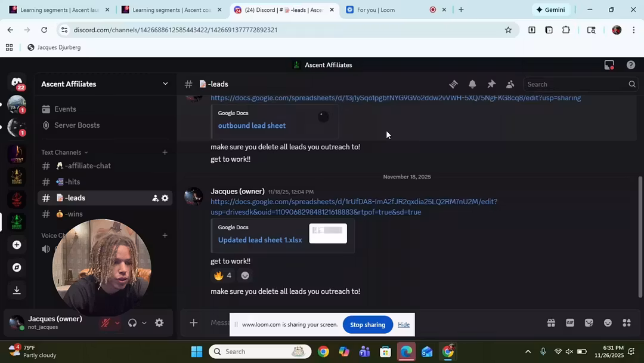Image resolution: width=644 pixels, height=363 pixels.
Task: Expand the Ascent Affiliates server menu
Action: pos(165,84)
